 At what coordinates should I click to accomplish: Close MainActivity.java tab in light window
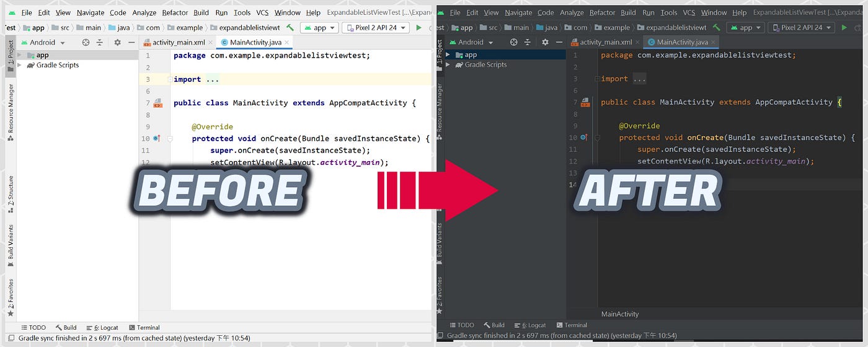tap(288, 43)
